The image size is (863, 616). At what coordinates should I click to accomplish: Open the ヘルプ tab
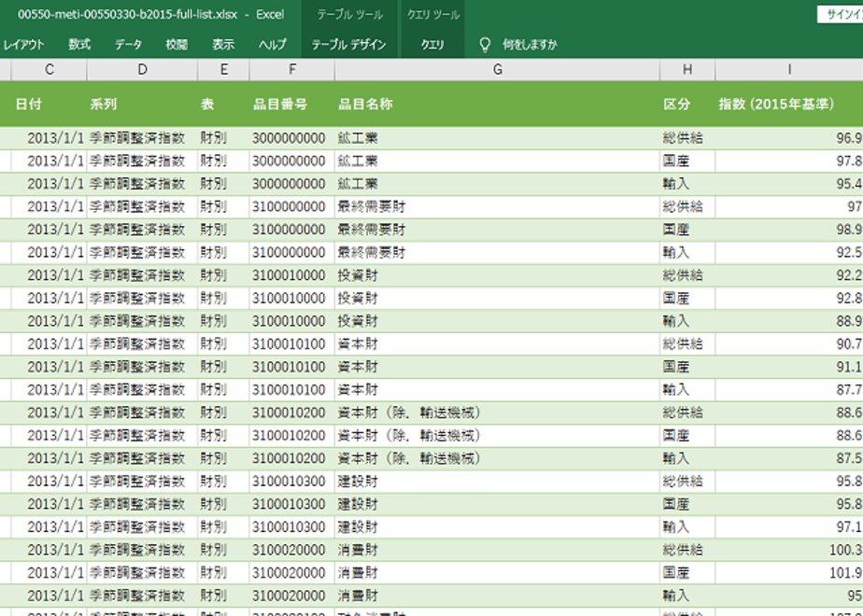point(273,45)
